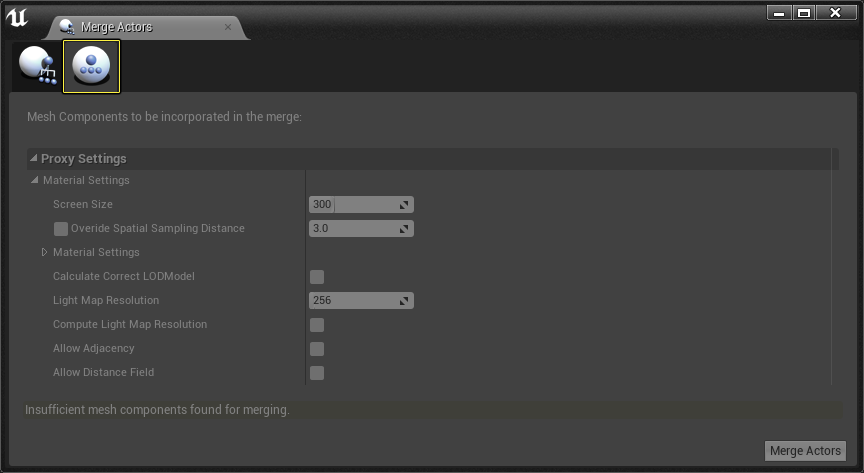The height and width of the screenshot is (473, 864).
Task: Check the Allow Adjacency option
Action: (317, 349)
